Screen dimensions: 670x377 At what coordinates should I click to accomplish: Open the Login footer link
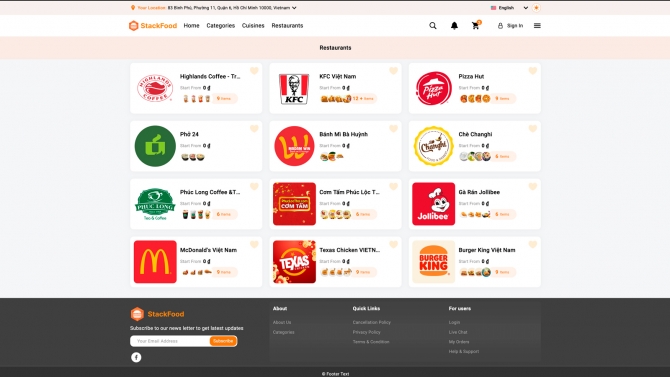tap(454, 322)
